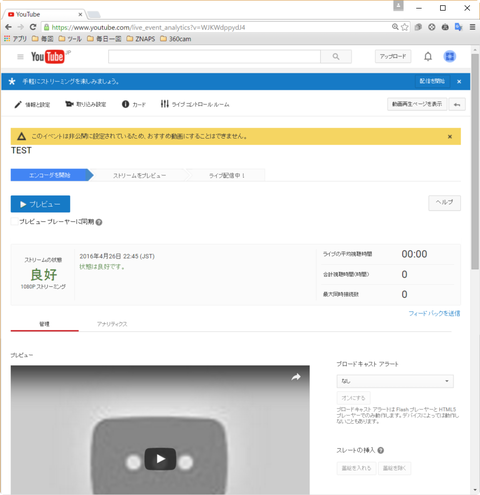Bookmark page with star icon
The image size is (480, 495).
click(404, 27)
